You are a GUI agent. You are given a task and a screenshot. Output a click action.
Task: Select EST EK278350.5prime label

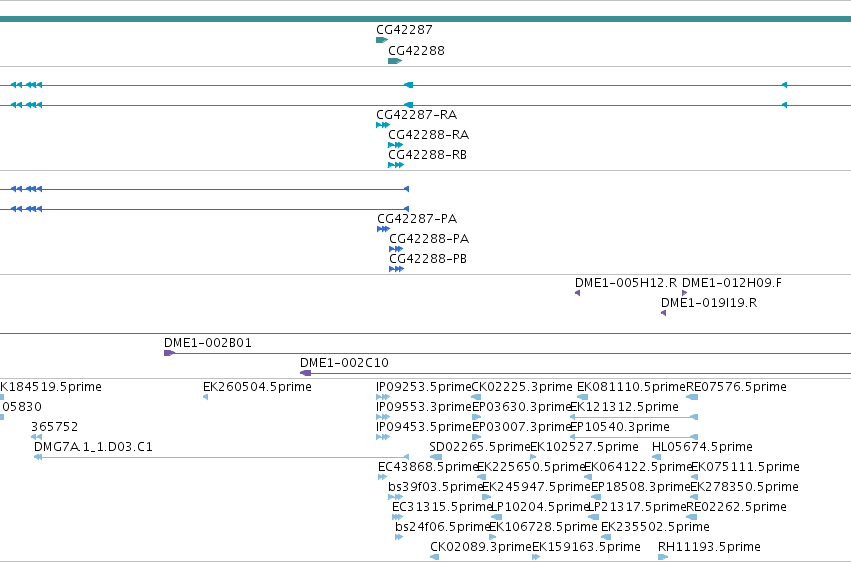pyautogui.click(x=744, y=487)
